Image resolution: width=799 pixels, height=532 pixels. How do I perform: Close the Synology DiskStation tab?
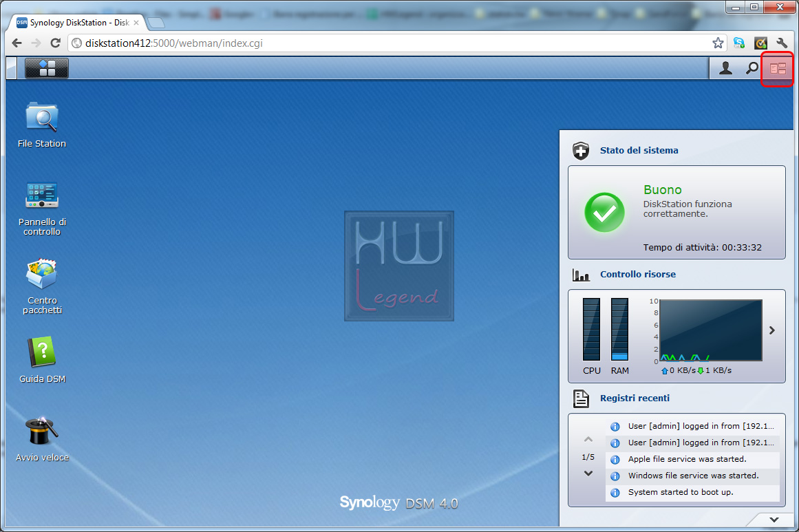click(136, 23)
